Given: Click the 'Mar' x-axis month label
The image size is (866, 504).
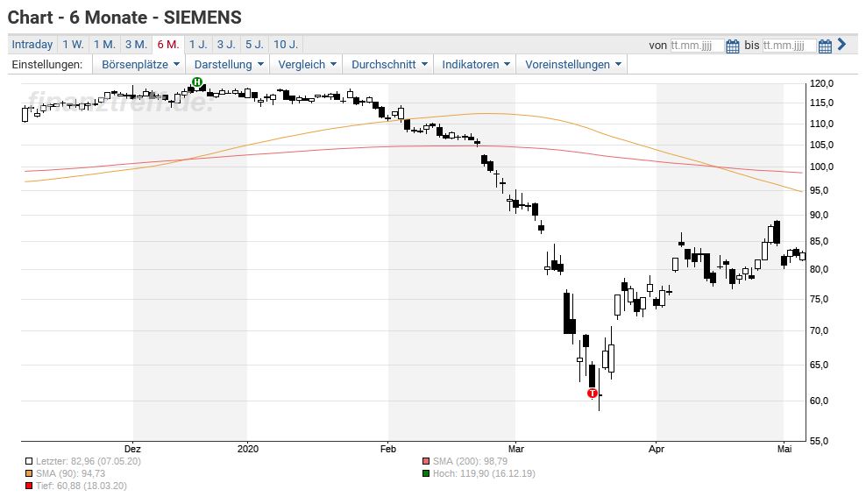Looking at the screenshot, I should pos(516,449).
